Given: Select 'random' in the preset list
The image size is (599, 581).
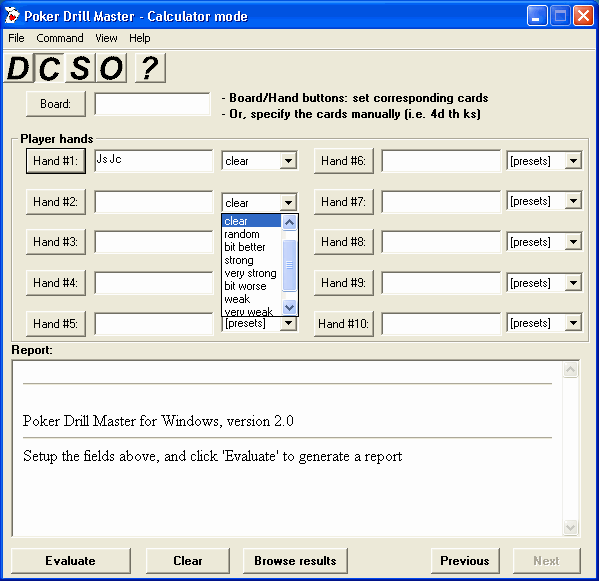Looking at the screenshot, I should [252, 234].
